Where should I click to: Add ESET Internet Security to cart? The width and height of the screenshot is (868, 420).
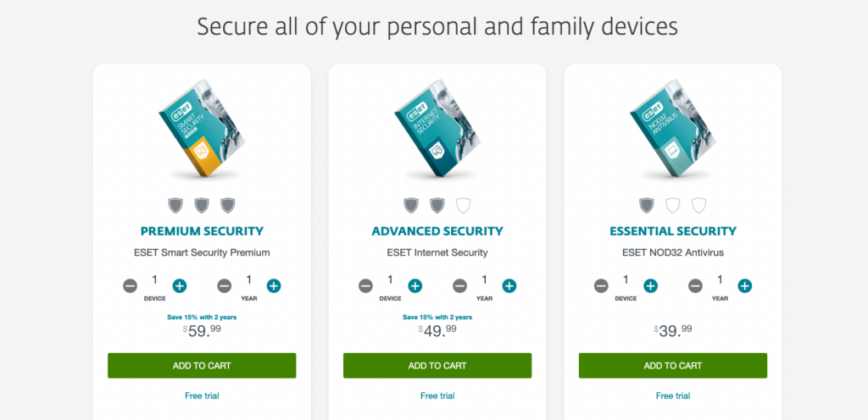437,366
